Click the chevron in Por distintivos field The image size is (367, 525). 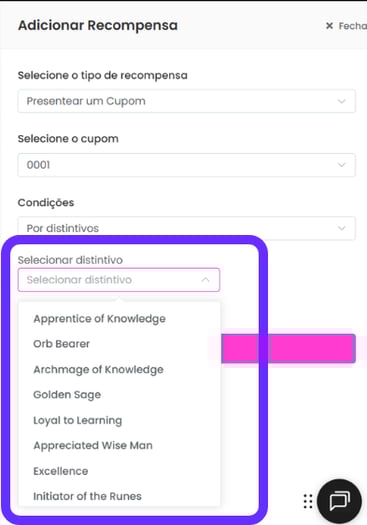coord(342,228)
